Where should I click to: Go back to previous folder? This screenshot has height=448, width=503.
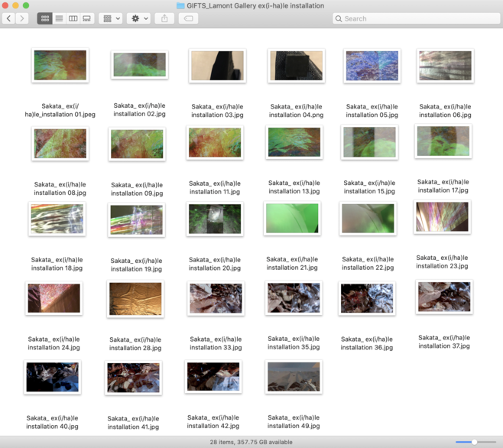click(9, 18)
